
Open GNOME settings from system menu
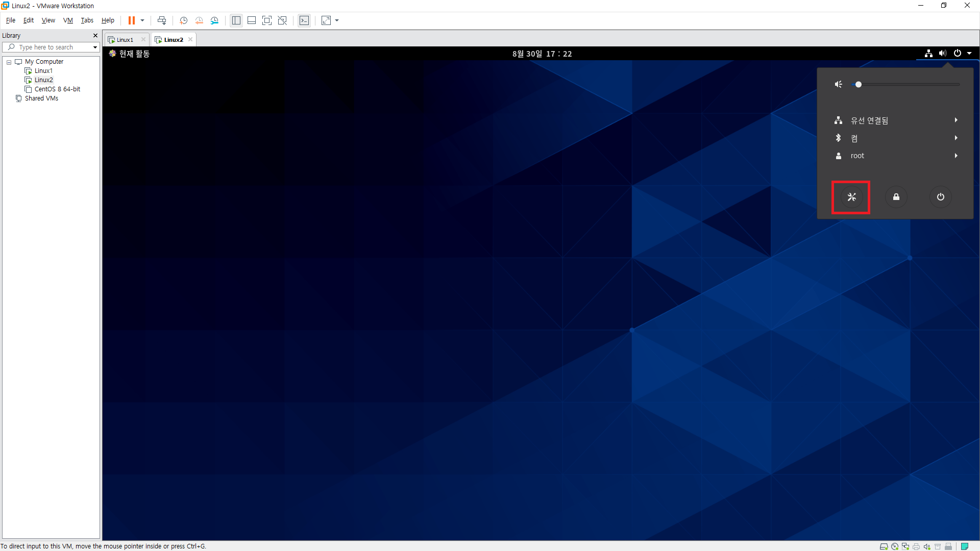851,197
